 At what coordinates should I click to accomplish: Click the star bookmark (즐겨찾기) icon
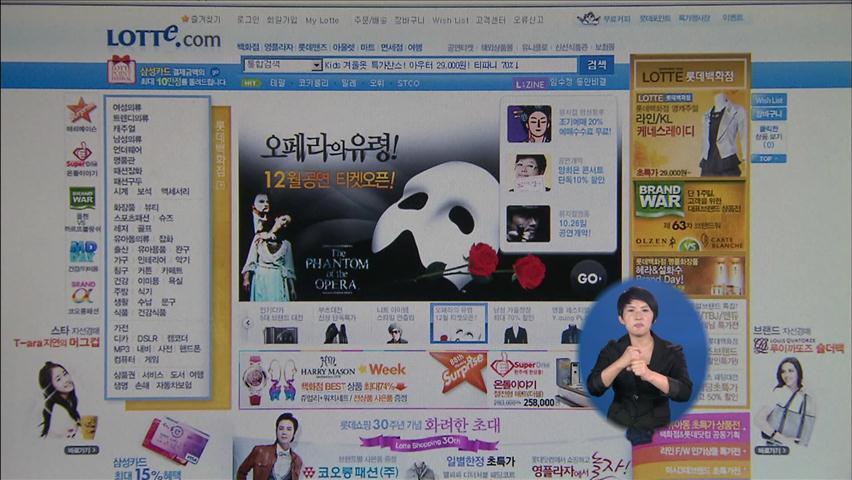pyautogui.click(x=185, y=19)
